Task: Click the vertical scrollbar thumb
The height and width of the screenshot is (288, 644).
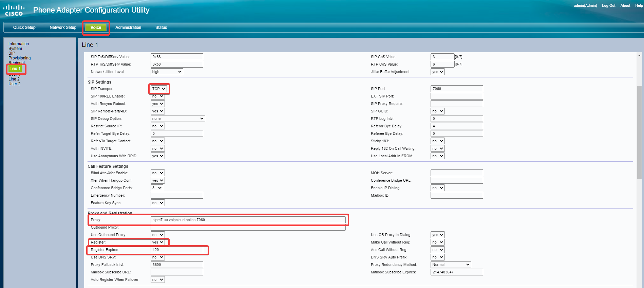Action: tap(639, 132)
